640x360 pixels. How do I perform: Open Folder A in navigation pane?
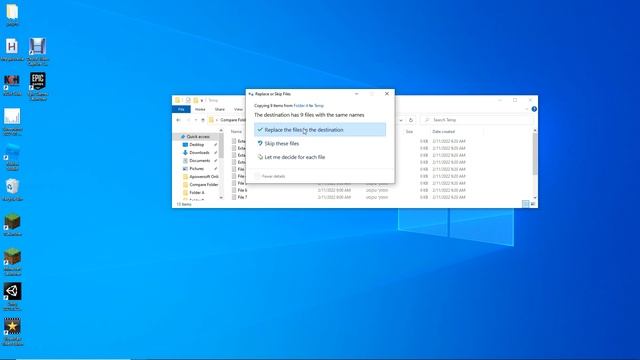coord(197,192)
